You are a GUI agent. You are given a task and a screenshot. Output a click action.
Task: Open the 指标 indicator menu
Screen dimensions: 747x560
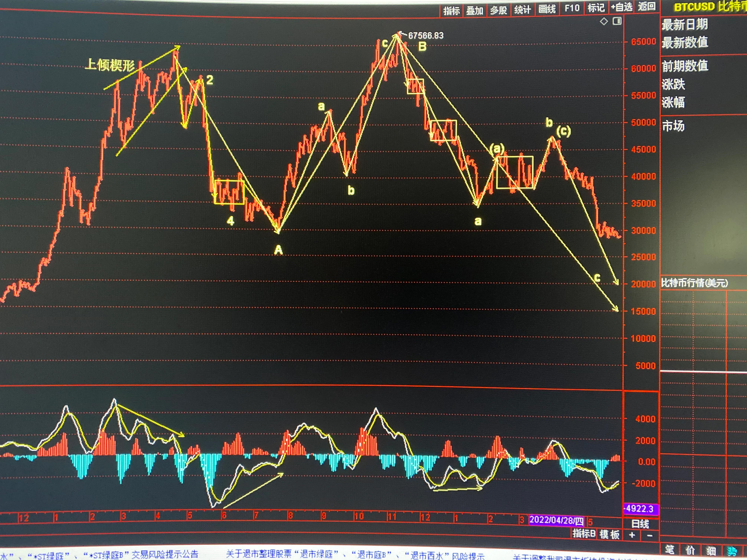pyautogui.click(x=451, y=11)
